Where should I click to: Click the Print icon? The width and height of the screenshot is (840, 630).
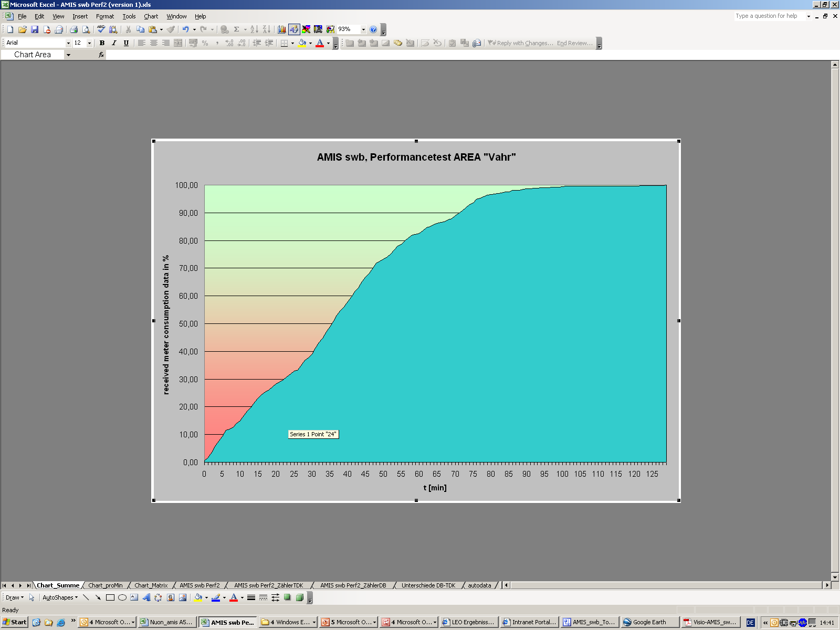pos(73,29)
